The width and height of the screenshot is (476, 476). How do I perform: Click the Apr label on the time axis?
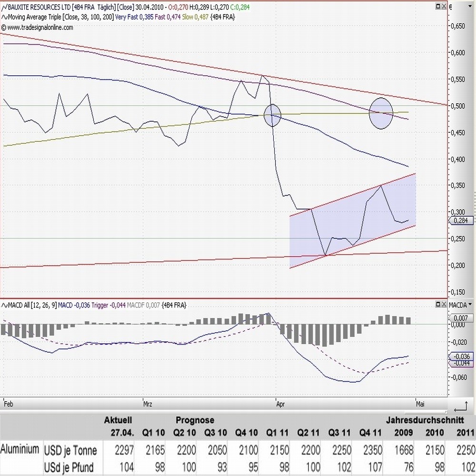pyautogui.click(x=280, y=404)
